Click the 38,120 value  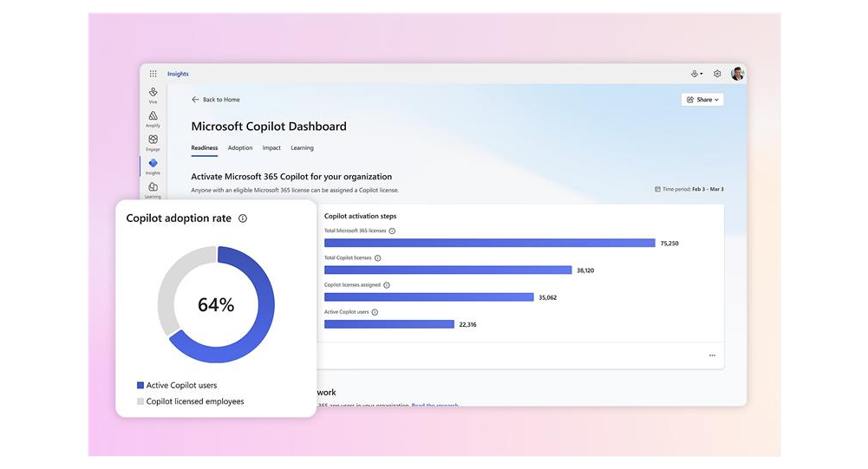pyautogui.click(x=585, y=270)
